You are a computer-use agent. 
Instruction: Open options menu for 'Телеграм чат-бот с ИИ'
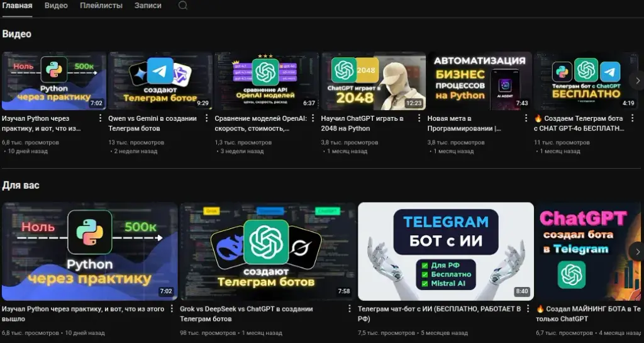pos(528,308)
